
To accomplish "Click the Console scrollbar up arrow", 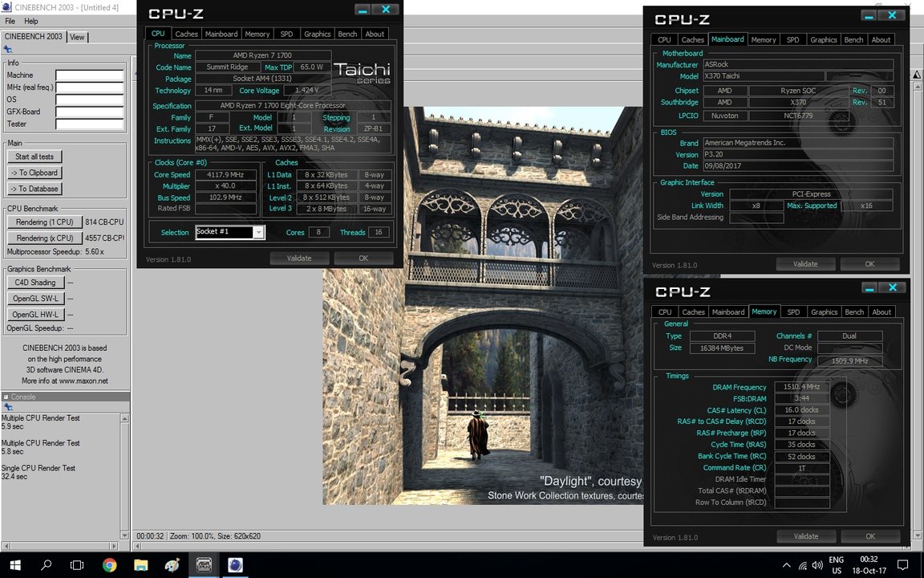I will click(x=124, y=418).
